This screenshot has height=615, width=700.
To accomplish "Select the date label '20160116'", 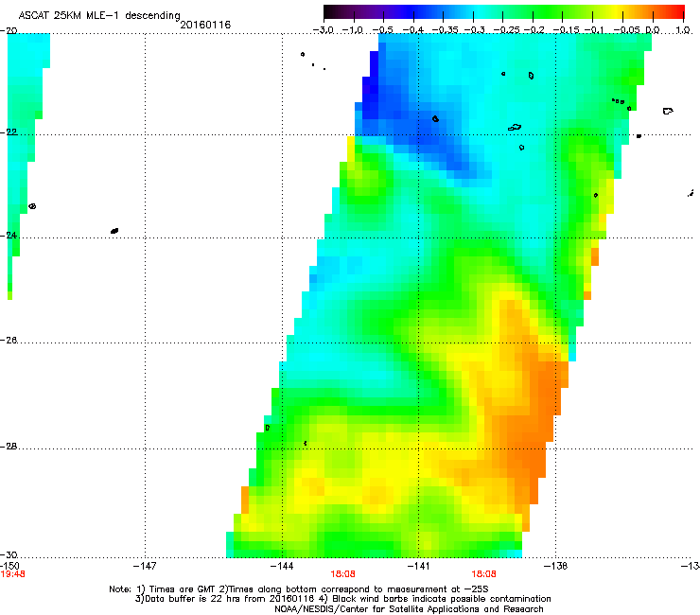I will [205, 25].
